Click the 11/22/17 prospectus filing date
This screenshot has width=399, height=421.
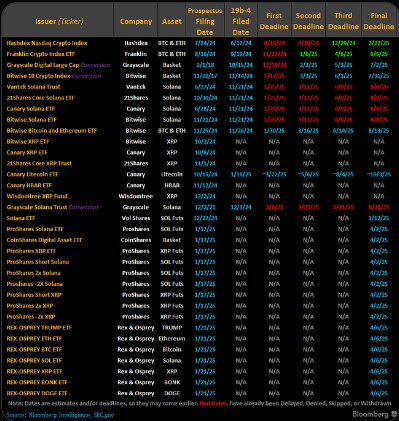pyautogui.click(x=205, y=76)
